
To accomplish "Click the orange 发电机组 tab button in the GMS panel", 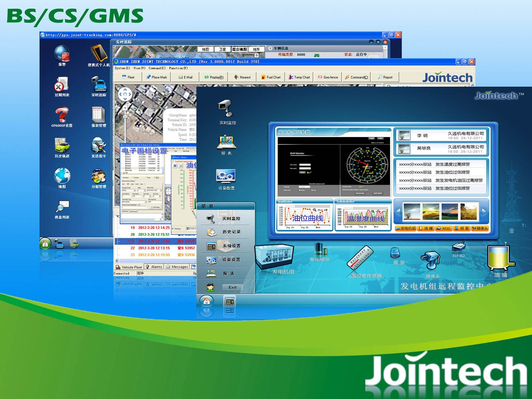I will (406, 228).
